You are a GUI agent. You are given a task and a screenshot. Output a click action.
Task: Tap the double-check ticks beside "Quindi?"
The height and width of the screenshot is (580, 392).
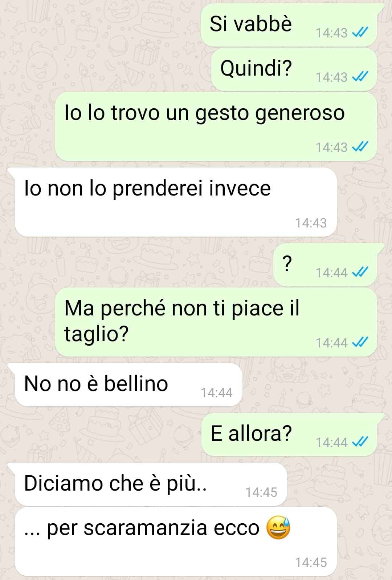tap(360, 77)
